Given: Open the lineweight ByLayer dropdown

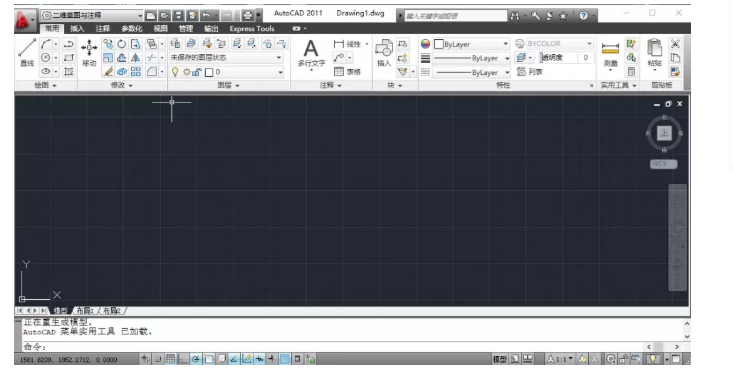Looking at the screenshot, I should tap(471, 58).
